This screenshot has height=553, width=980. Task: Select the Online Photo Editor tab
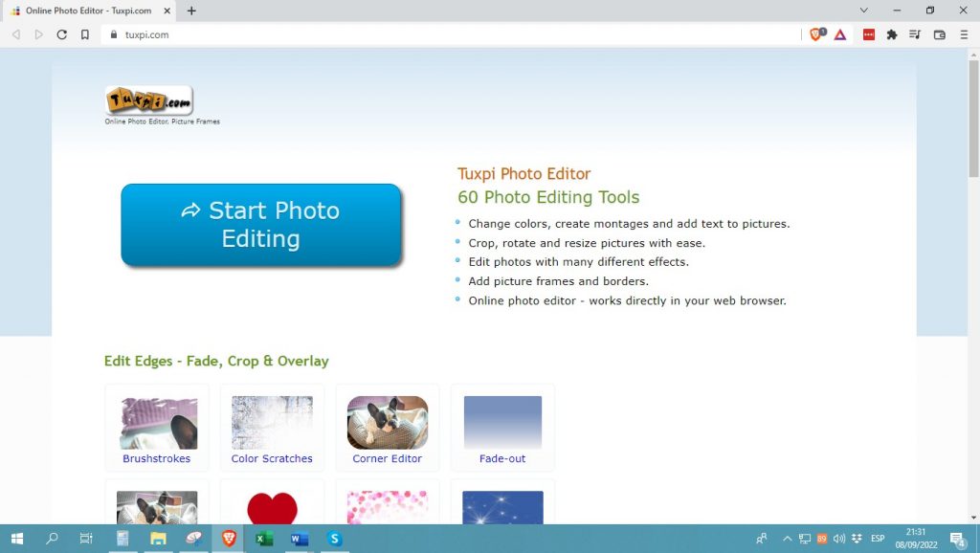(88, 11)
